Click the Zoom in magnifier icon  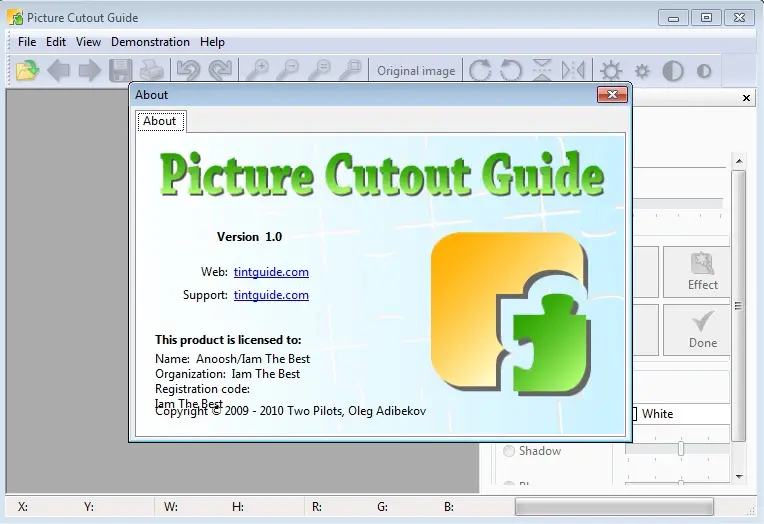257,70
